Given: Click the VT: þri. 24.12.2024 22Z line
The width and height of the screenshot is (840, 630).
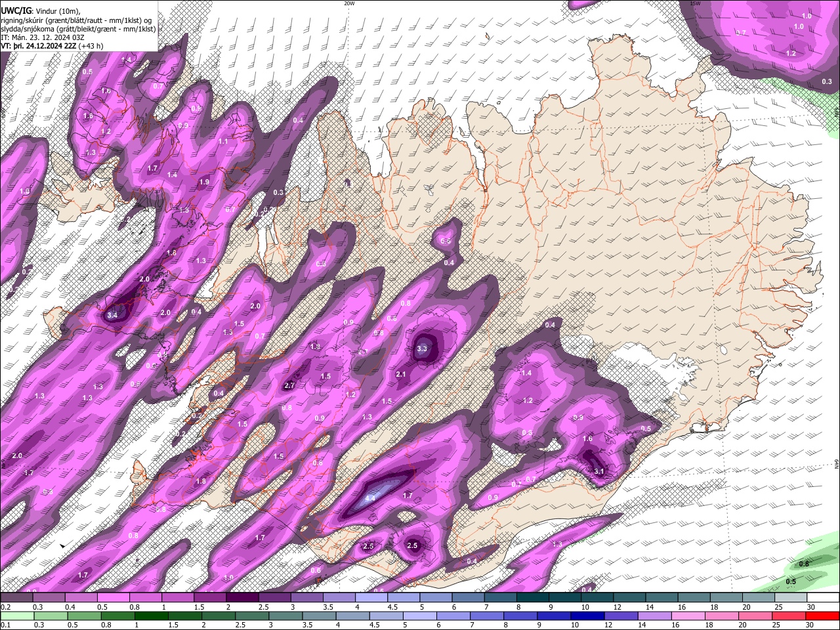Looking at the screenshot, I should coord(52,46).
